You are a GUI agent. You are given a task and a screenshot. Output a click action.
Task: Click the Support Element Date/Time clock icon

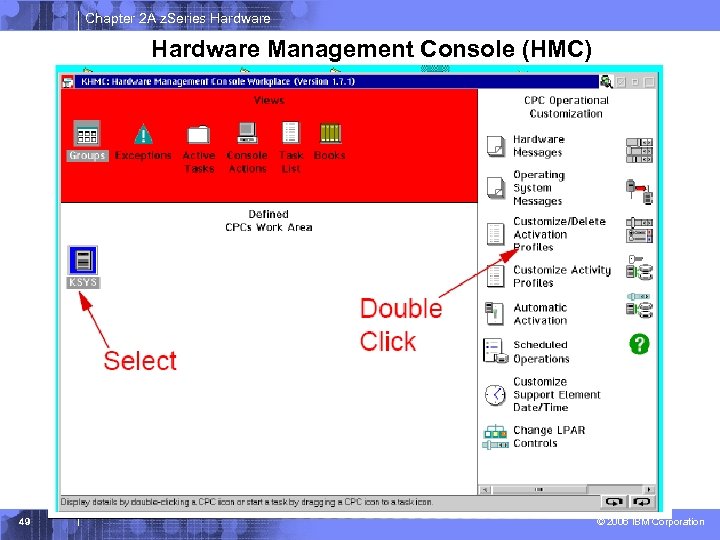495,394
